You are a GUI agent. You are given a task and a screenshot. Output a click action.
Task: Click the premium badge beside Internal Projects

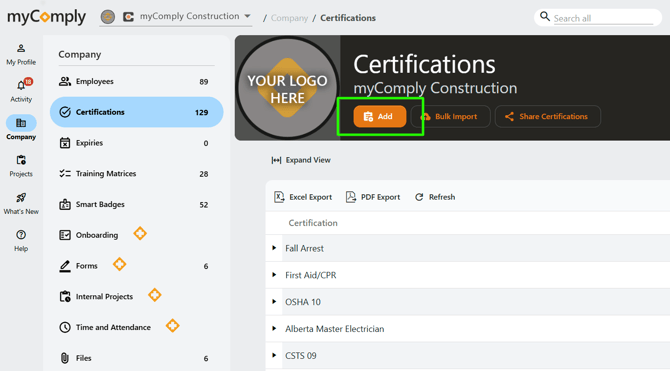pyautogui.click(x=154, y=295)
